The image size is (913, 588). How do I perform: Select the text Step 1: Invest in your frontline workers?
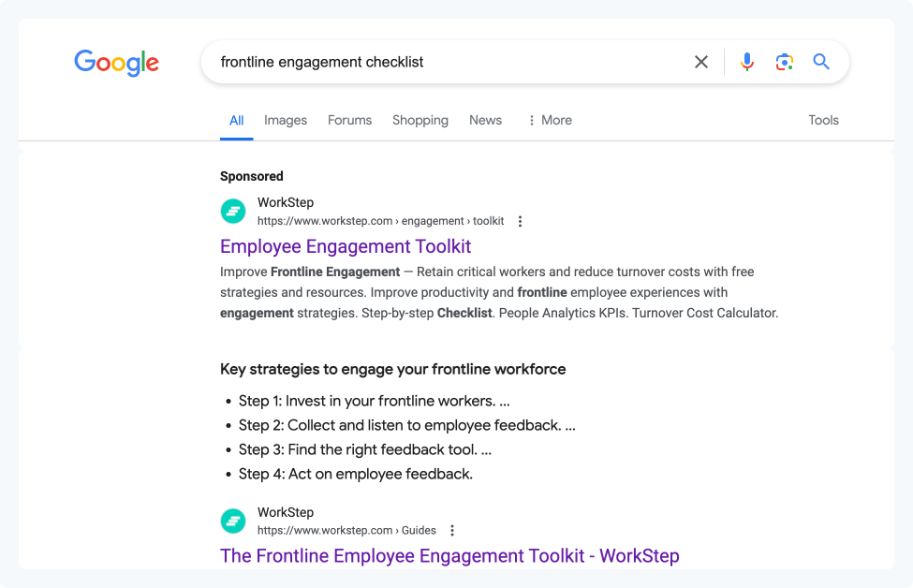coord(374,401)
